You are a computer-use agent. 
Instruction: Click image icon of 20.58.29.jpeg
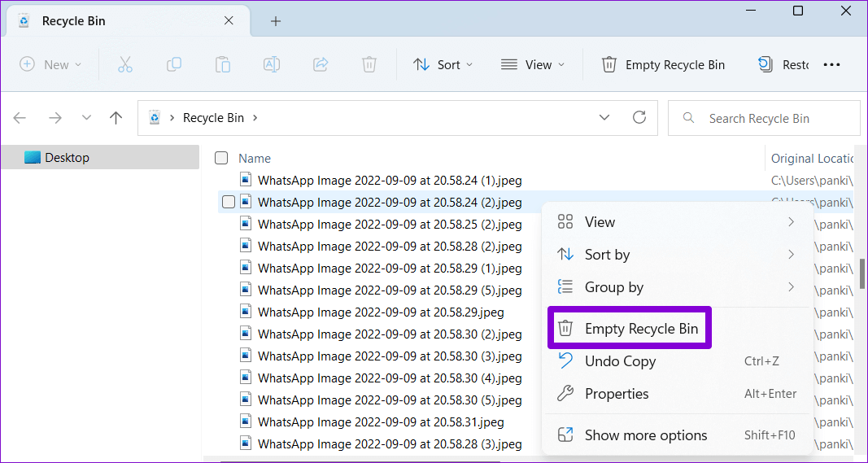[246, 312]
